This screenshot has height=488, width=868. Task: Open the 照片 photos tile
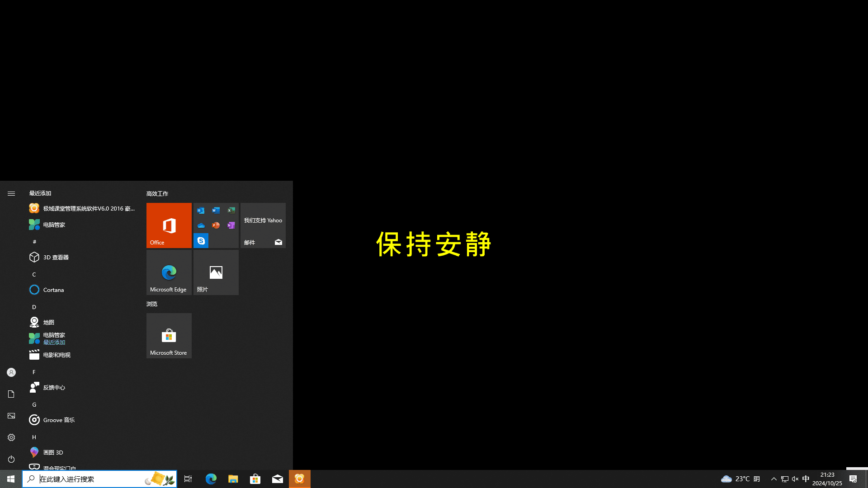pyautogui.click(x=216, y=272)
